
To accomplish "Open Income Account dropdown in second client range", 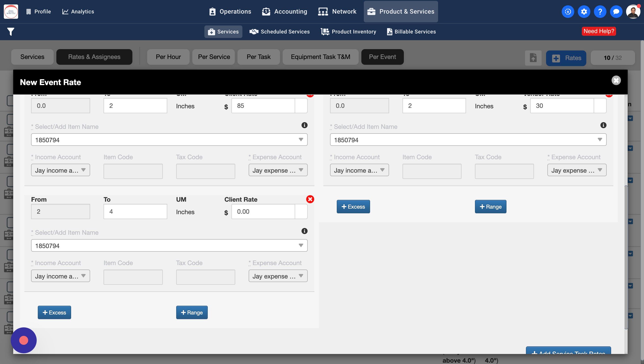I will tap(60, 276).
